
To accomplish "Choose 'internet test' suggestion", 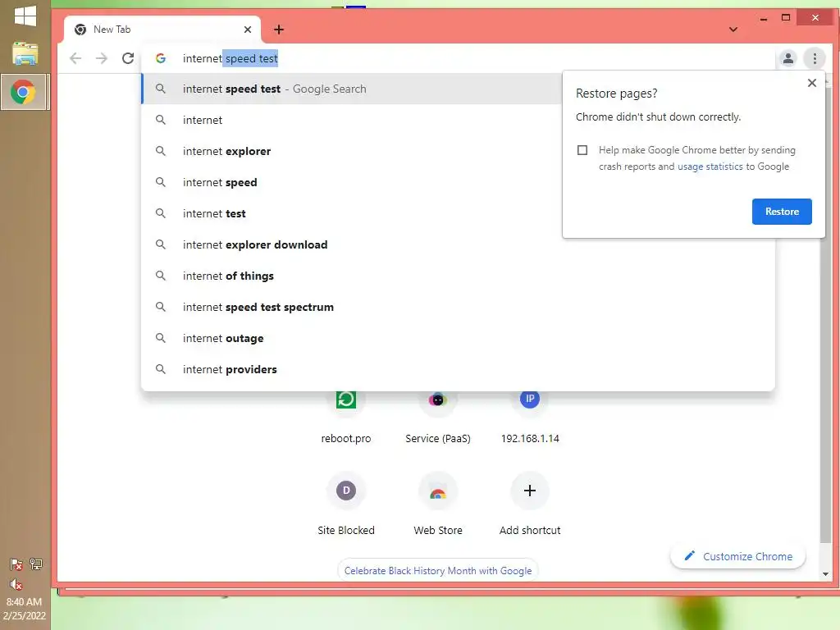I will click(x=351, y=213).
